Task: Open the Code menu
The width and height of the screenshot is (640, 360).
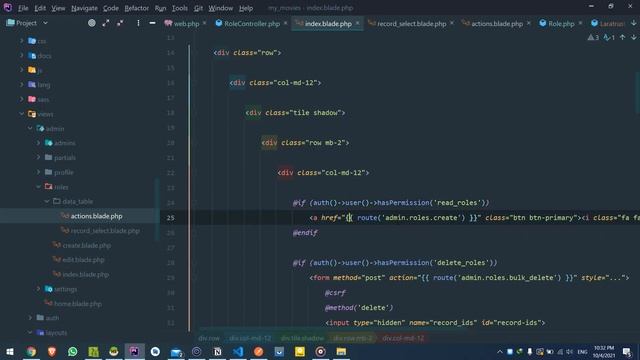Action: [x=111, y=8]
